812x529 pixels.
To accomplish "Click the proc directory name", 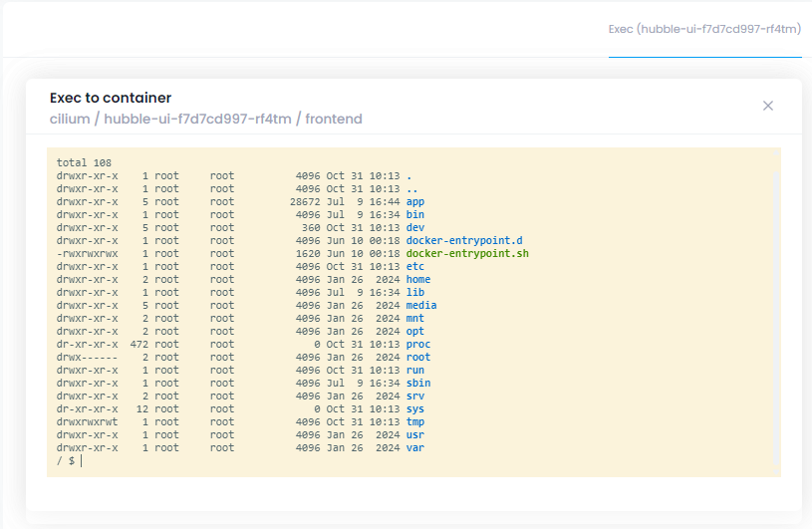I will tap(418, 345).
